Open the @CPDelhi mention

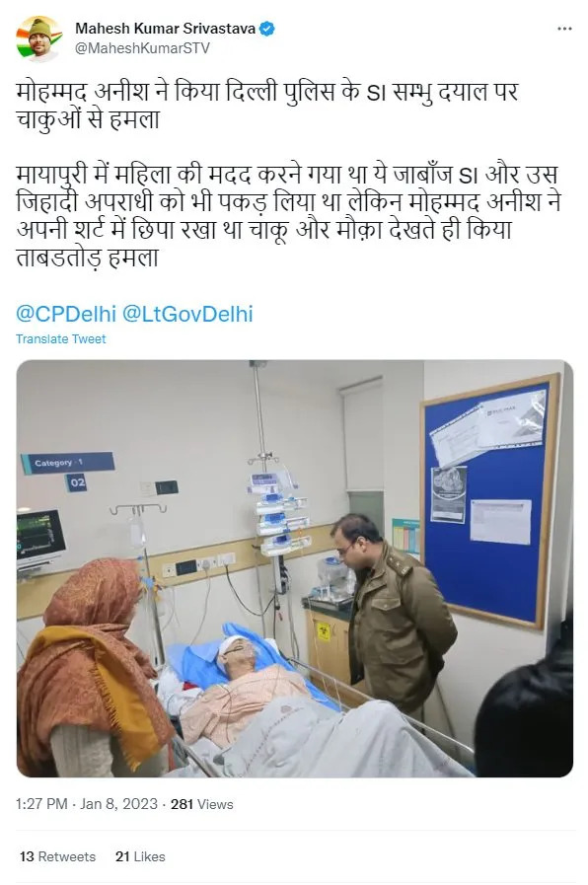(x=65, y=314)
